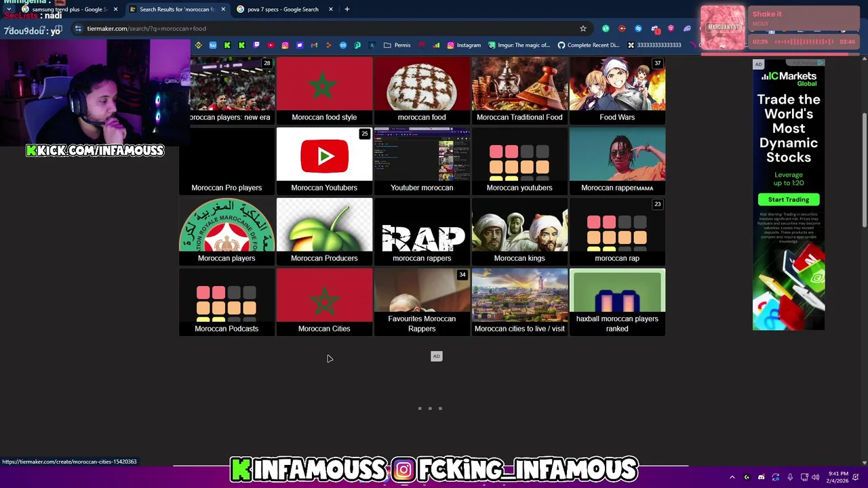Open the Imgur bookmark
This screenshot has height=488, width=868.
[519, 45]
